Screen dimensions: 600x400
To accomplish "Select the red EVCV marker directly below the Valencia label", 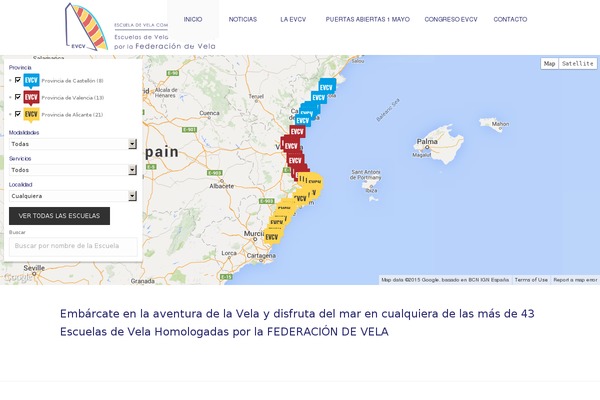I will click(295, 160).
